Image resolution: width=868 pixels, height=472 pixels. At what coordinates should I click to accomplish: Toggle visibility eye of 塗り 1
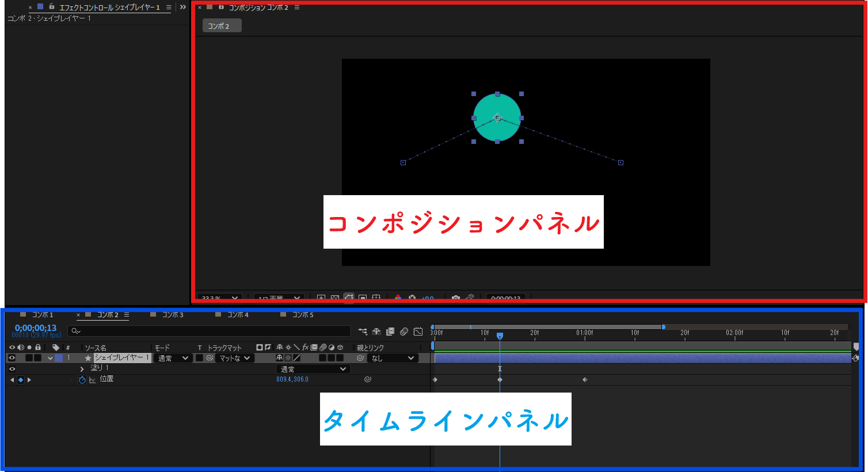click(12, 369)
